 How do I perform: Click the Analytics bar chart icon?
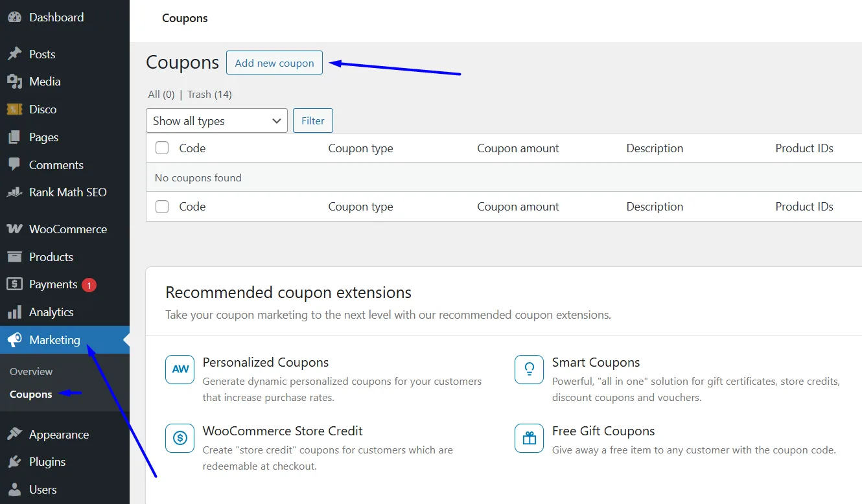tap(14, 312)
